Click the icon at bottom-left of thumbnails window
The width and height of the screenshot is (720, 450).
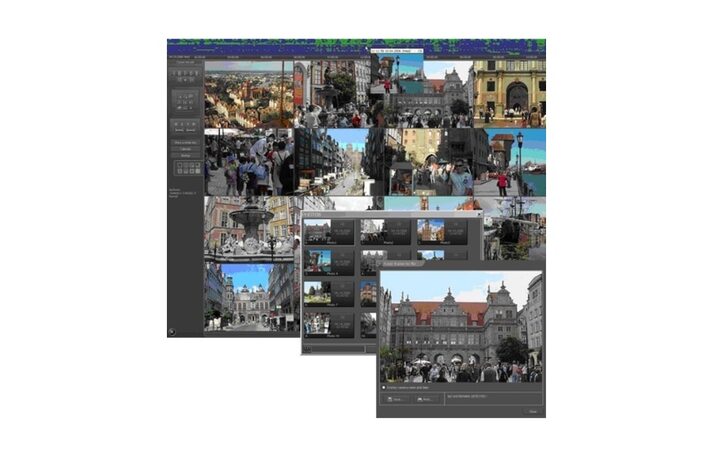[x=307, y=350]
